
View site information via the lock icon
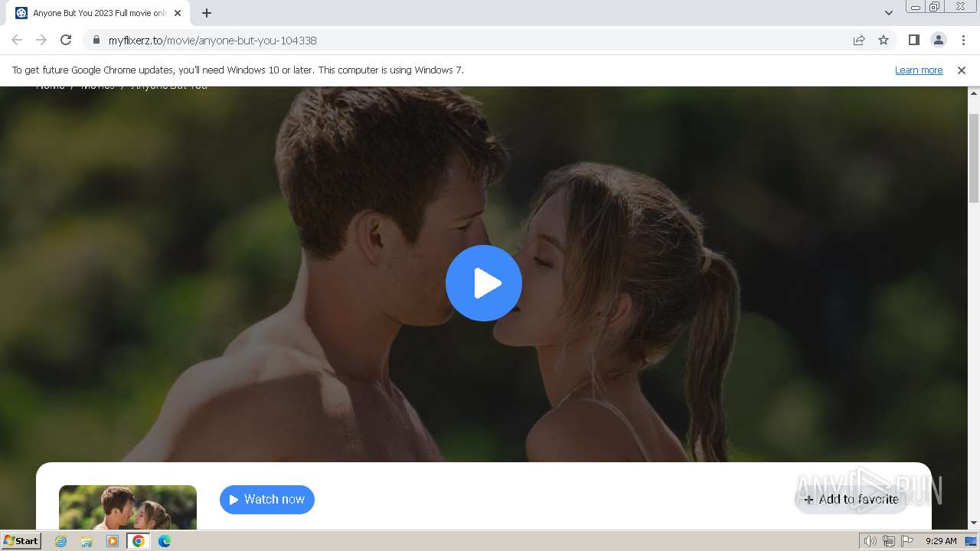click(x=96, y=40)
